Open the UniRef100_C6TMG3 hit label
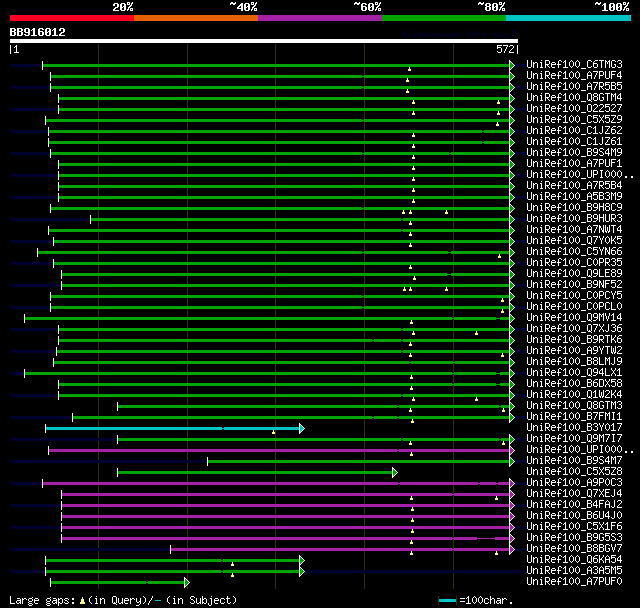Image resolution: width=640 pixels, height=608 pixels. pos(574,64)
